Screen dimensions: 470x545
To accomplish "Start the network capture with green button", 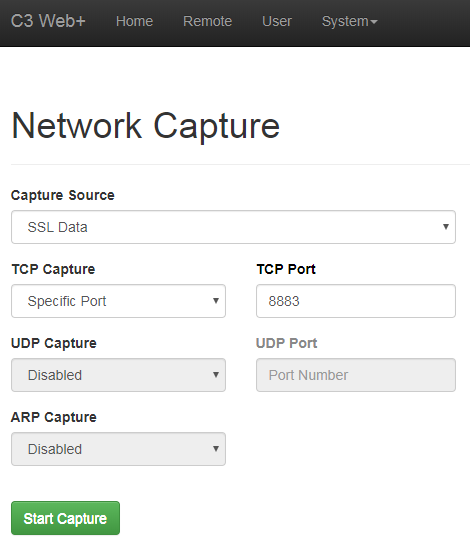I will (65, 518).
